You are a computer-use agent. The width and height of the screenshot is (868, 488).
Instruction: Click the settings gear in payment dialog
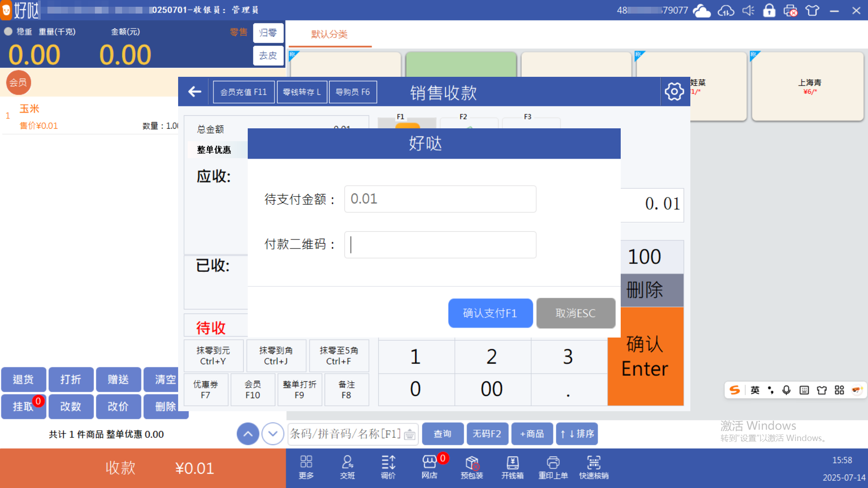[674, 92]
